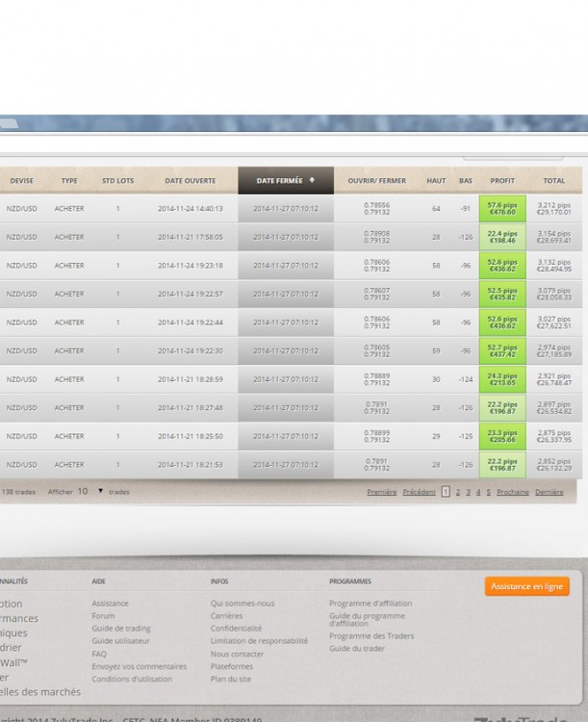Screen dimensions: 588x722
Task: Click total 3,154 pips €28,693.41
Action: [554, 237]
